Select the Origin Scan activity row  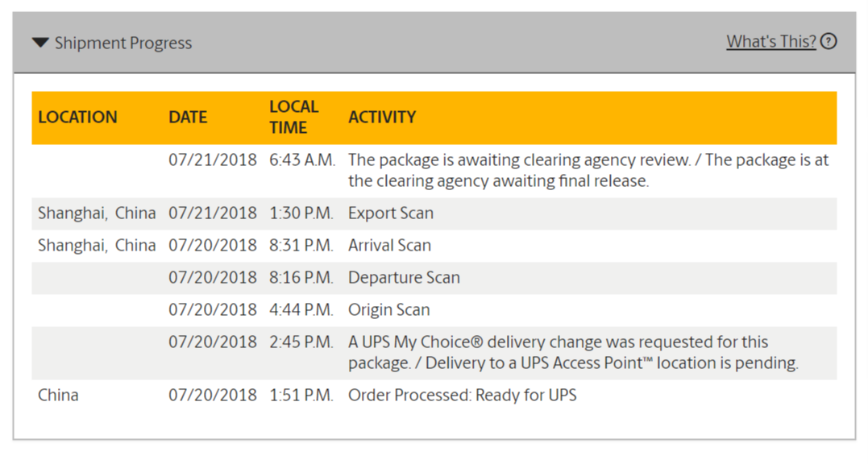tap(434, 309)
